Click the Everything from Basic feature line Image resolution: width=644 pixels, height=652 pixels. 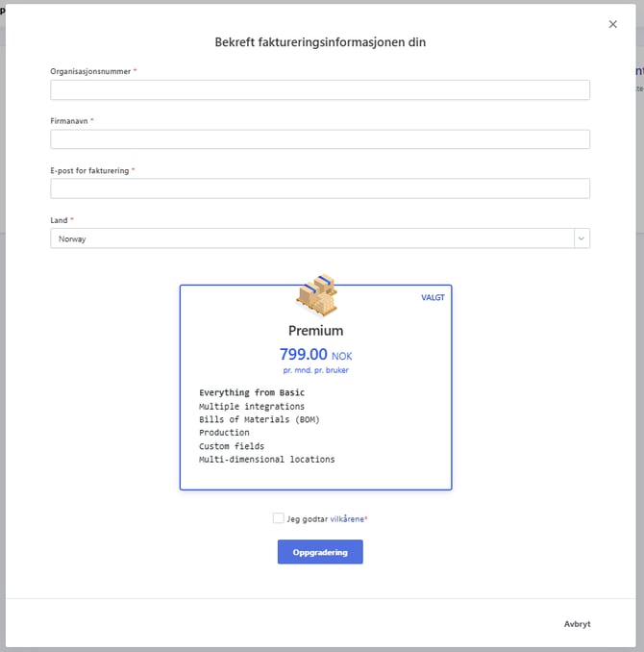tap(252, 392)
